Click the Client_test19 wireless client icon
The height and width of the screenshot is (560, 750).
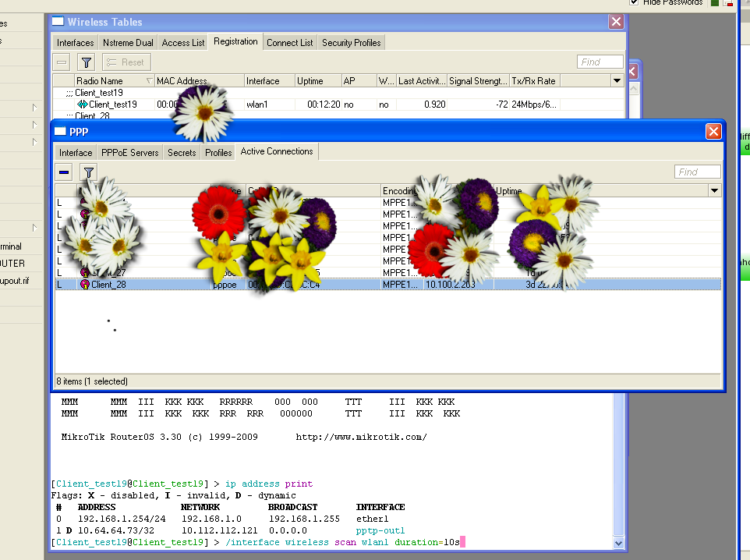click(82, 104)
